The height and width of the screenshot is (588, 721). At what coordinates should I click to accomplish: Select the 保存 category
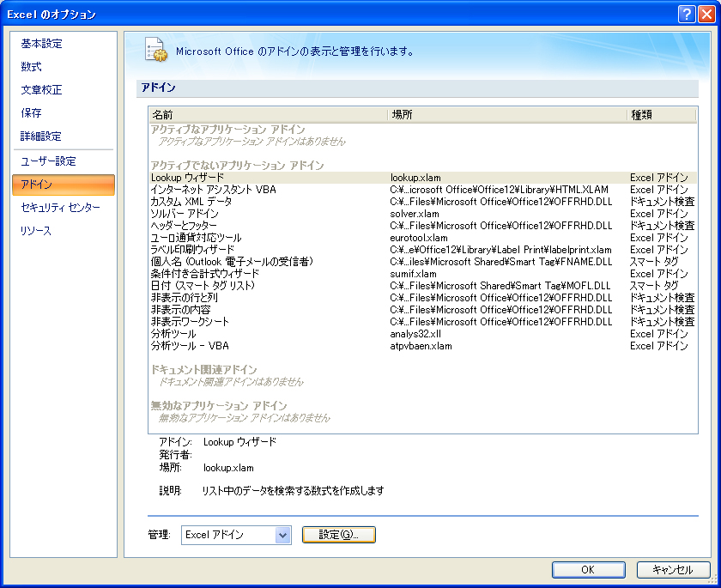[32, 113]
